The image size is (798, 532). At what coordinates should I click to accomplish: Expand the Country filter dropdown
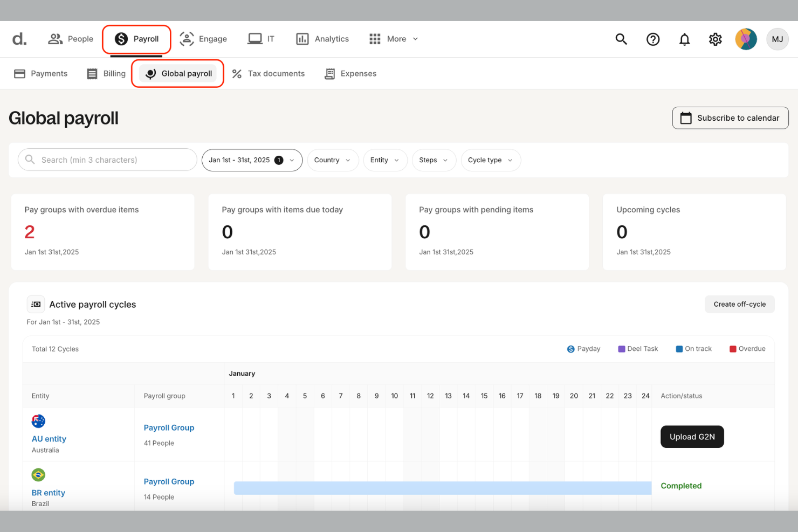point(333,160)
